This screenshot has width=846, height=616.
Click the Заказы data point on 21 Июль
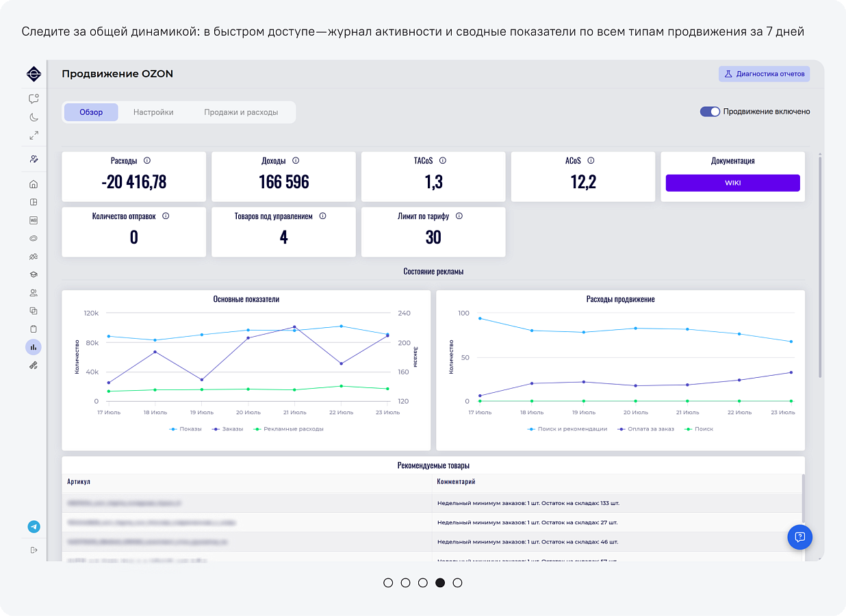pos(294,327)
